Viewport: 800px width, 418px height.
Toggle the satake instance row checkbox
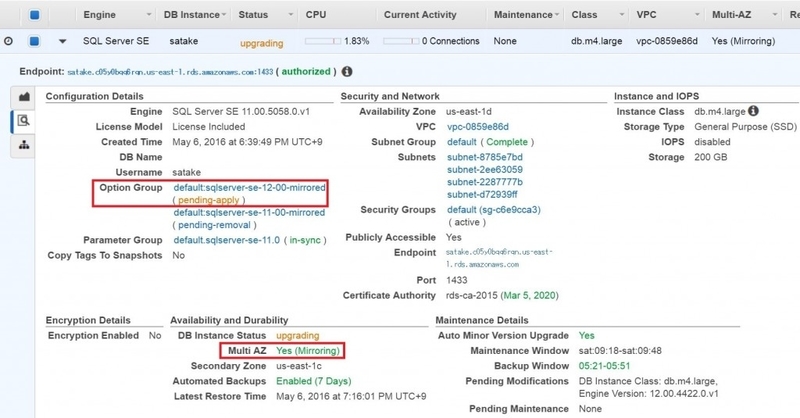click(34, 41)
